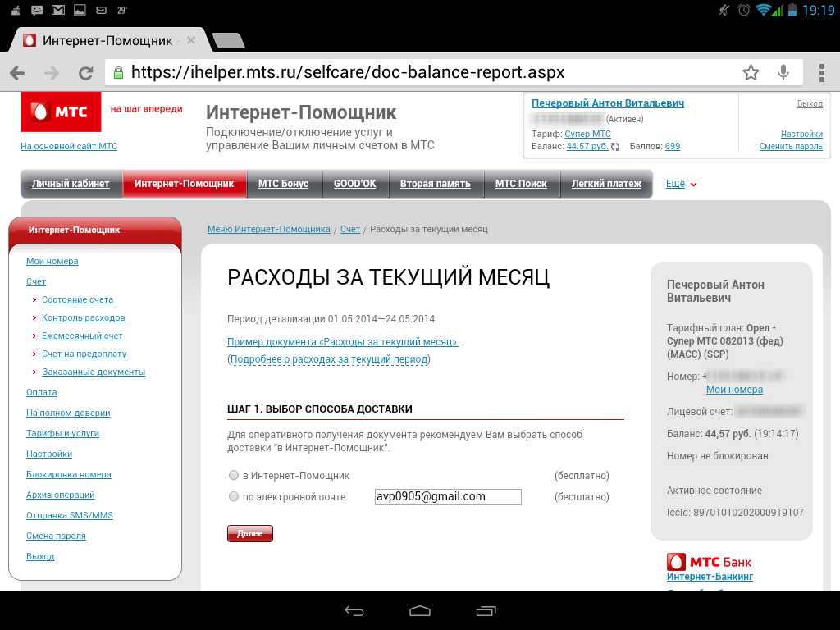Open Chrome three-dot overflow menu
This screenshot has width=840, height=630.
pyautogui.click(x=821, y=72)
